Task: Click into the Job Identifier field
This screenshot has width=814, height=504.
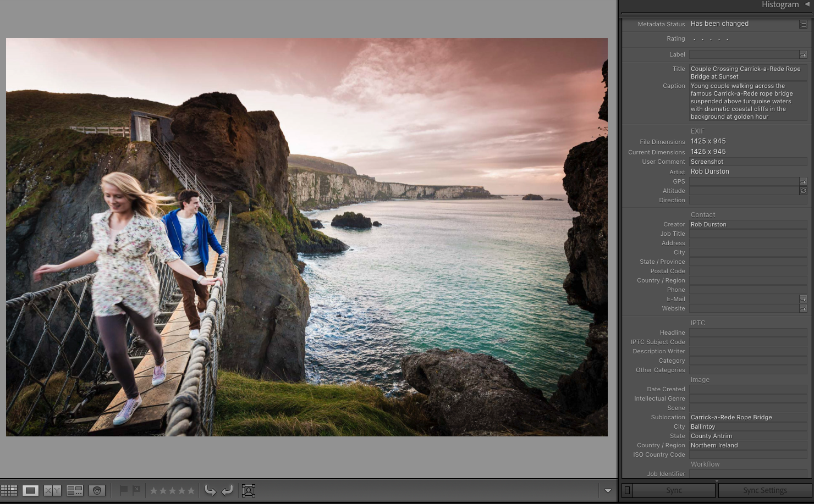Action: click(x=748, y=474)
